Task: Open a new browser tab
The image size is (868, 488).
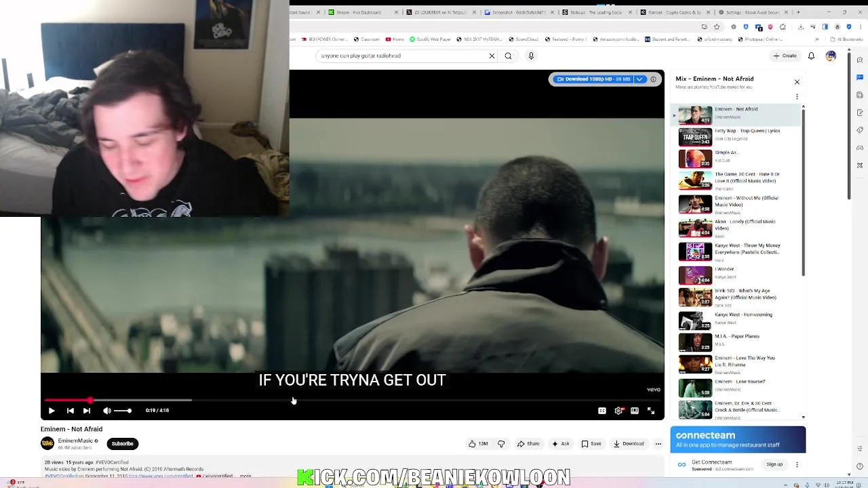Action: click(798, 12)
